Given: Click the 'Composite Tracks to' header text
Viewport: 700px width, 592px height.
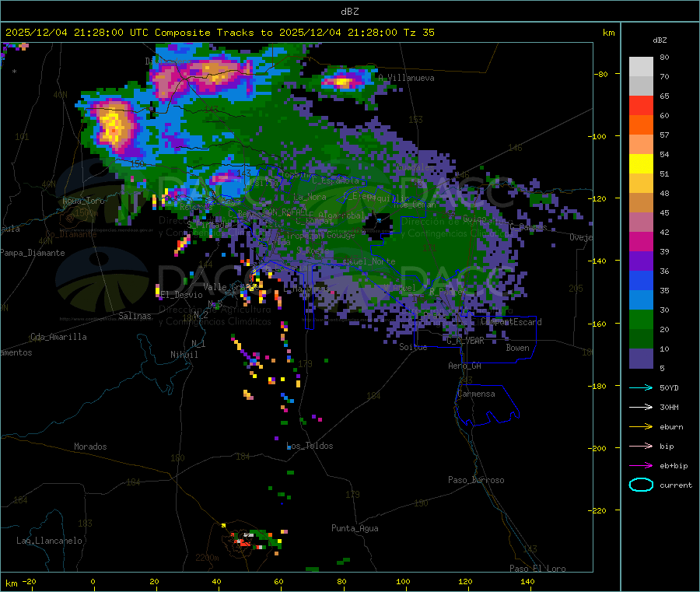Looking at the screenshot, I should [x=213, y=33].
